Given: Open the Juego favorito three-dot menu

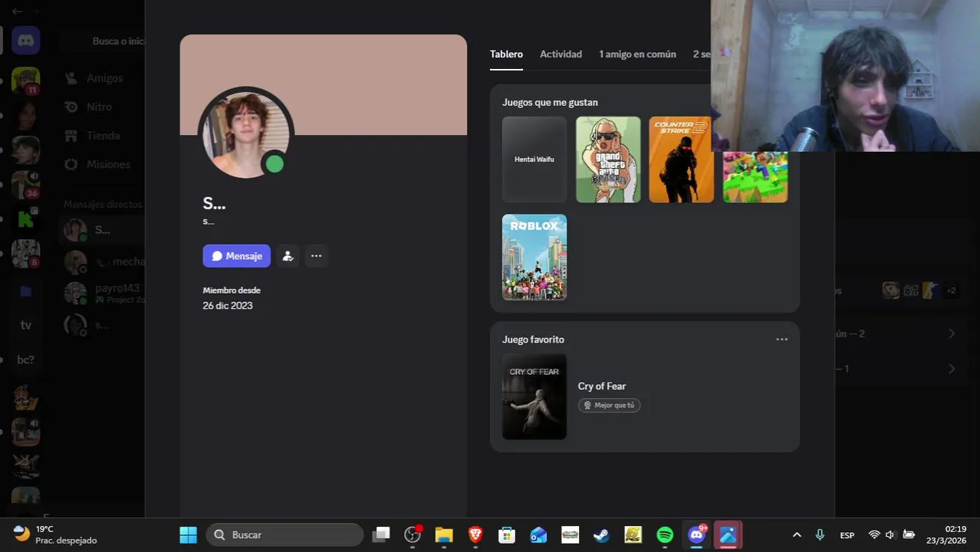Looking at the screenshot, I should pyautogui.click(x=781, y=340).
